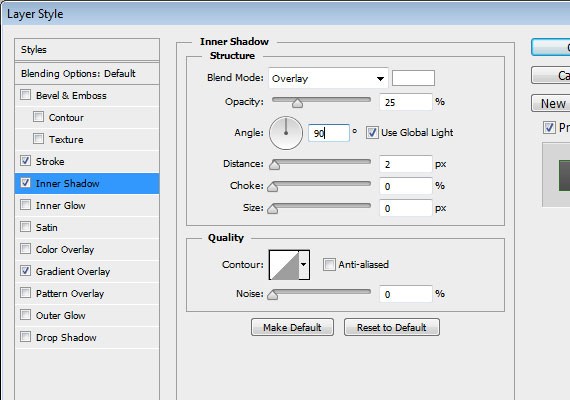Enable the Outer Glow checkbox
This screenshot has width=570, height=400.
tap(25, 315)
